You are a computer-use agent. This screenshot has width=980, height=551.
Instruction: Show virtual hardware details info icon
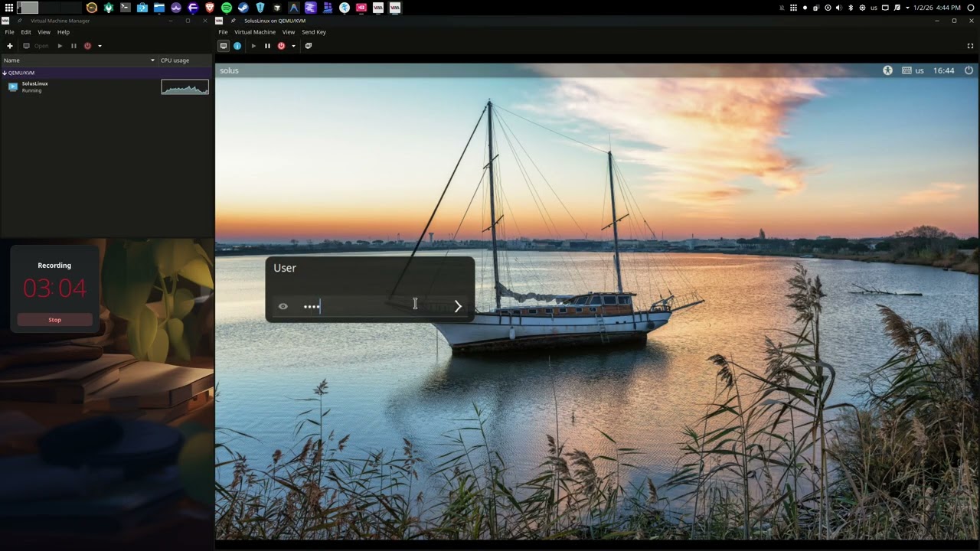[237, 46]
